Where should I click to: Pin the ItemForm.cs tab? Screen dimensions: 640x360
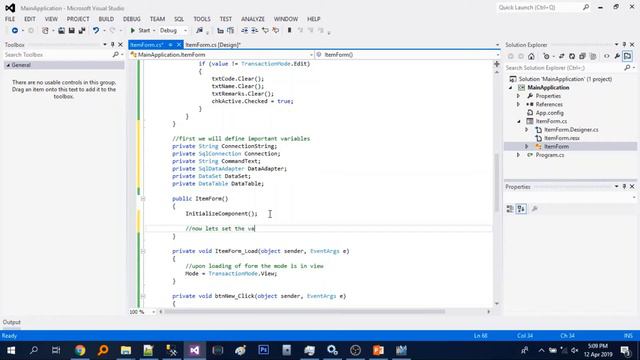click(x=171, y=45)
